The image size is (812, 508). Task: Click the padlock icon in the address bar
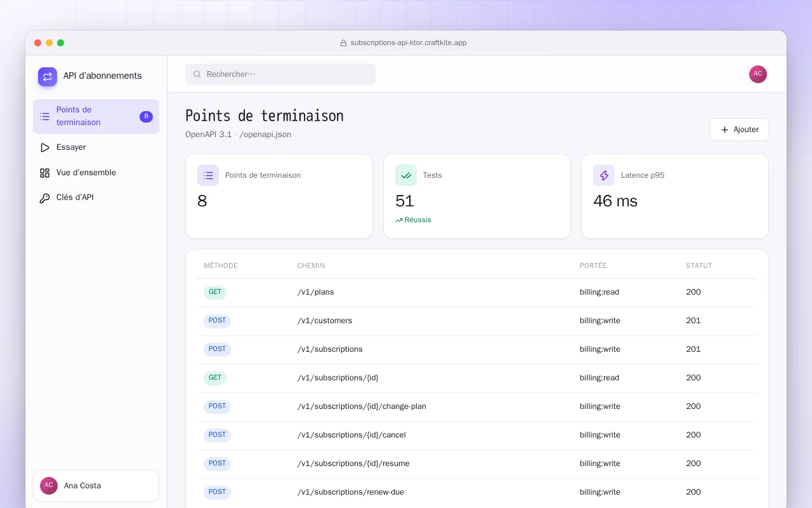coord(344,43)
